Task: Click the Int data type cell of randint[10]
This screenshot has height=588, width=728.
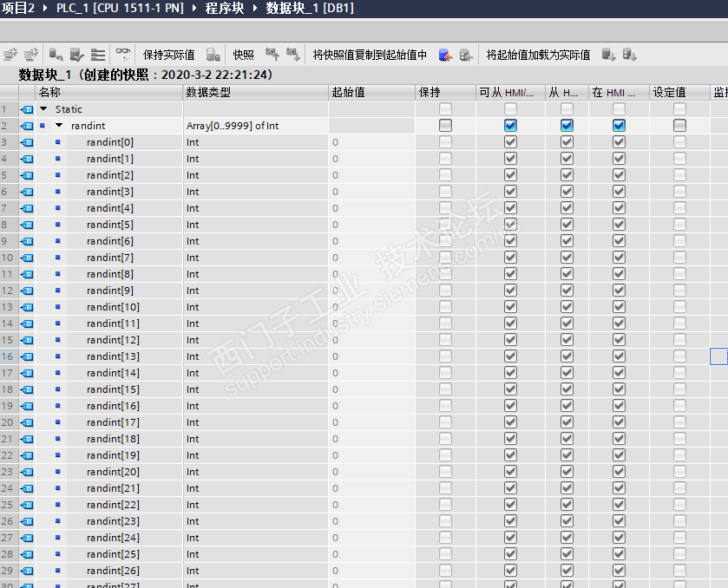Action: [256, 307]
